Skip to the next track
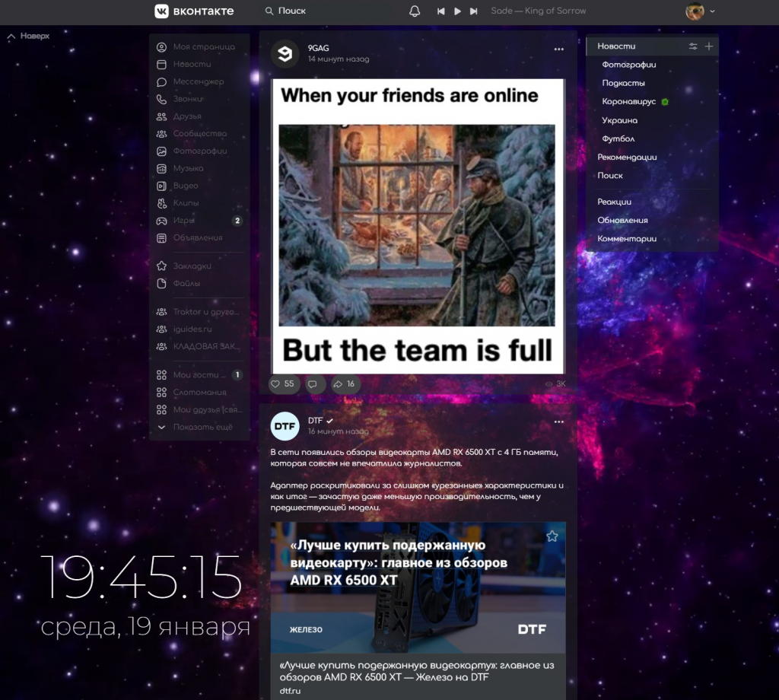 coord(473,11)
